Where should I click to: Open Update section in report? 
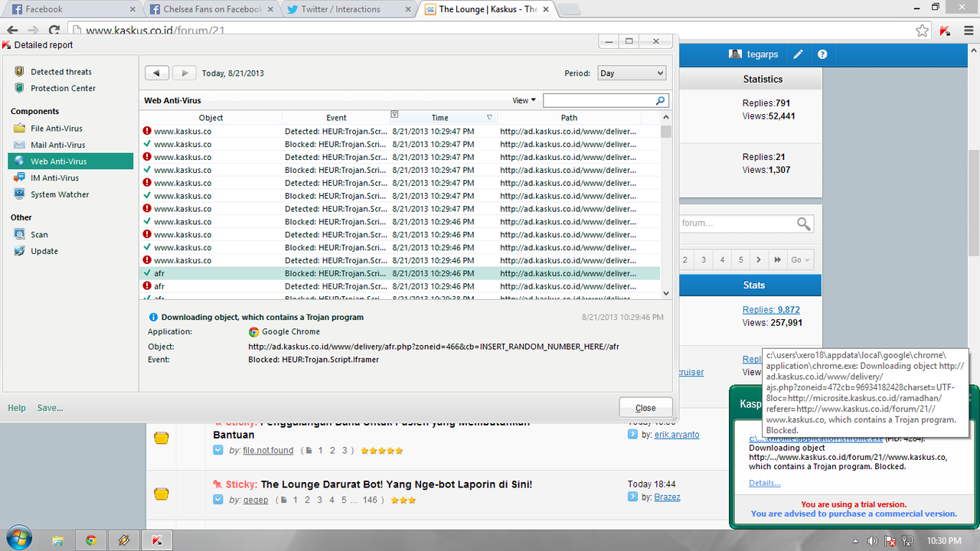44,251
